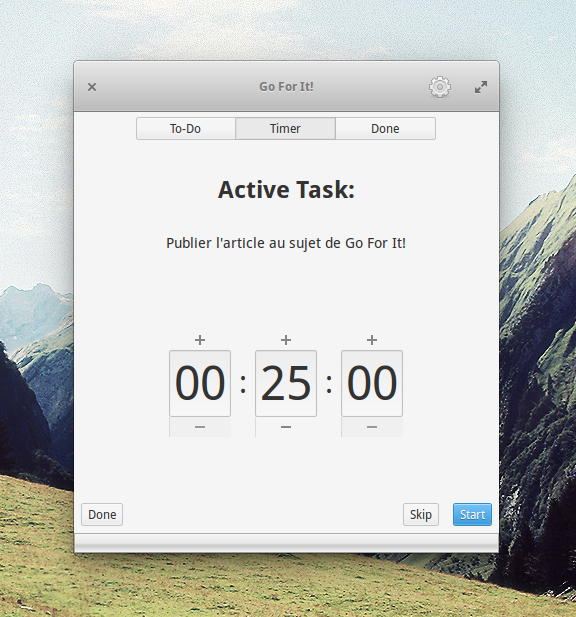Click the seconds field showing 00
This screenshot has height=617, width=576.
tap(372, 383)
